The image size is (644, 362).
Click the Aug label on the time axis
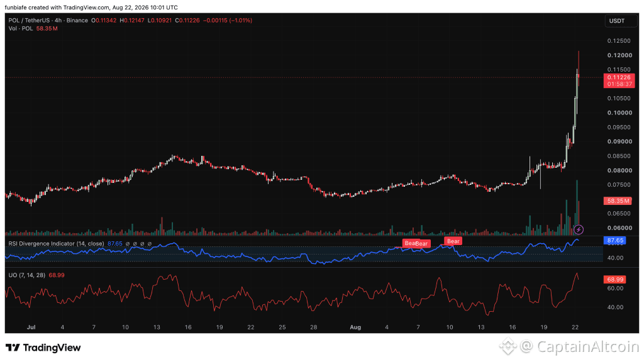click(x=355, y=327)
